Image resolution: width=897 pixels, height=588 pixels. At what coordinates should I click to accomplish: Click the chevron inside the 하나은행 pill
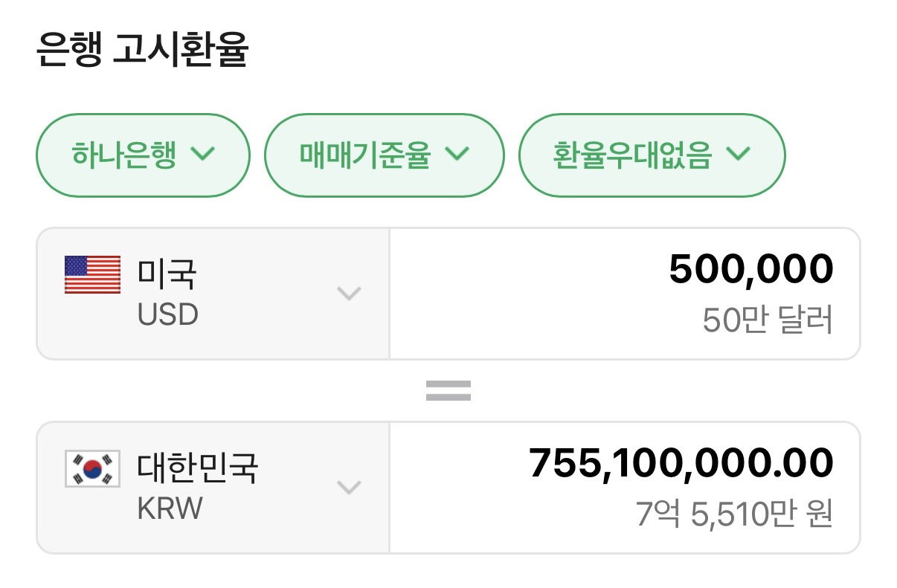203,155
